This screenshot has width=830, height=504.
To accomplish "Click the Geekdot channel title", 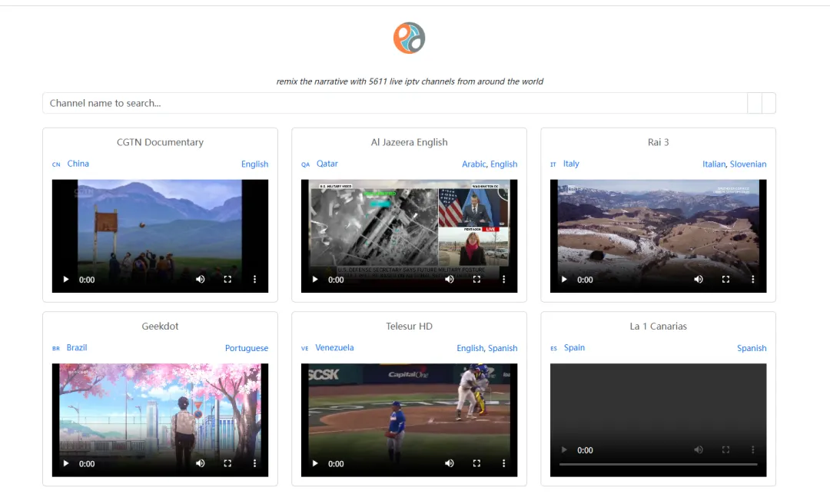I will [x=160, y=326].
